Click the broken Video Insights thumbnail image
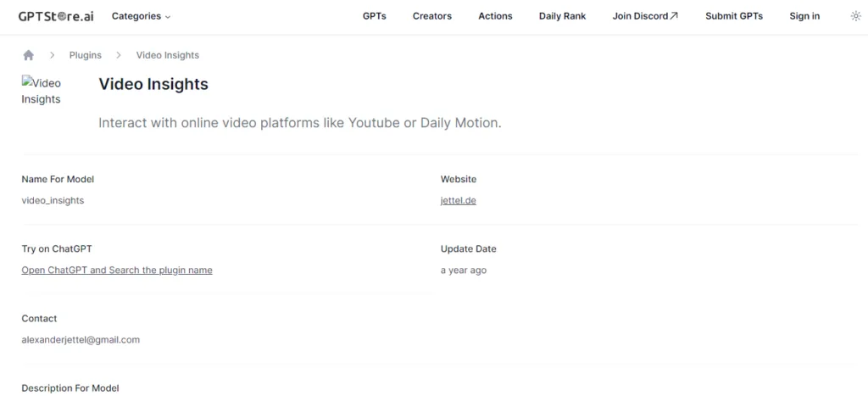 point(42,91)
